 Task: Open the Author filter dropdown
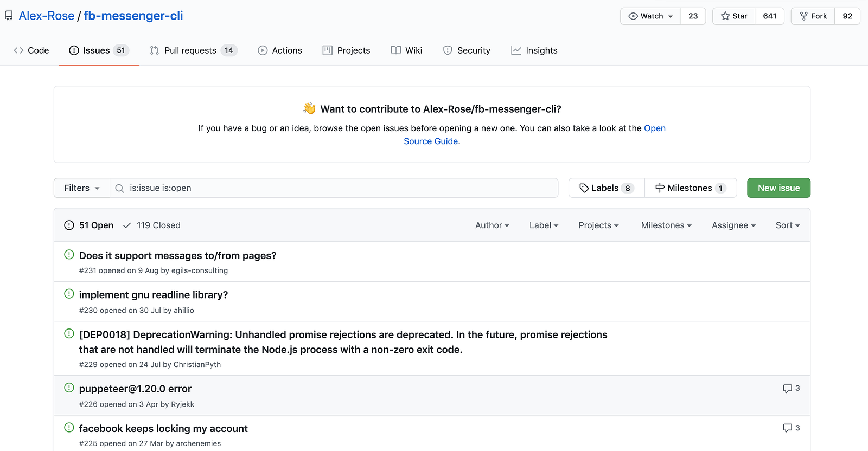[492, 225]
